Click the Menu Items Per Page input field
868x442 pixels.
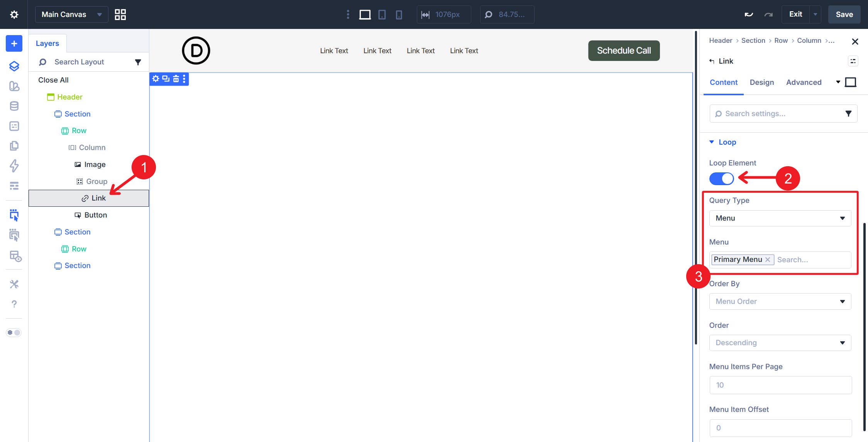point(780,385)
